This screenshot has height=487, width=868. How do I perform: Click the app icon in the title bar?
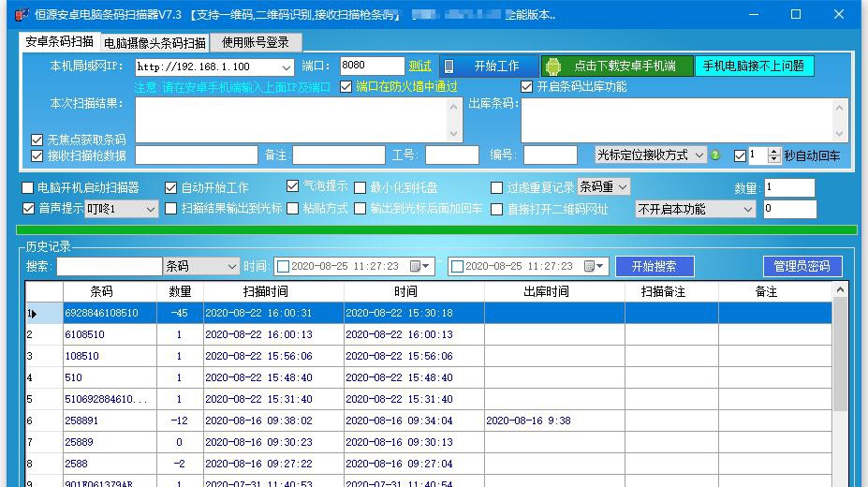pos(22,14)
